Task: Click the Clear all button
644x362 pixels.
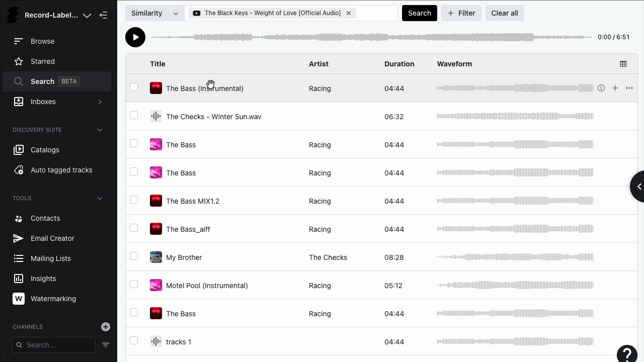Action: tap(505, 13)
